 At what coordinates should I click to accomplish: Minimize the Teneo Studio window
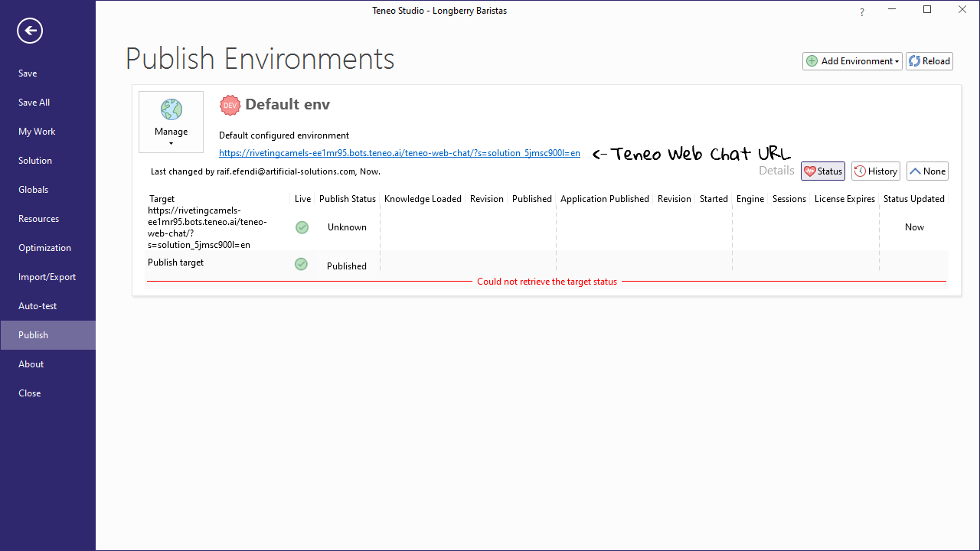[x=892, y=10]
